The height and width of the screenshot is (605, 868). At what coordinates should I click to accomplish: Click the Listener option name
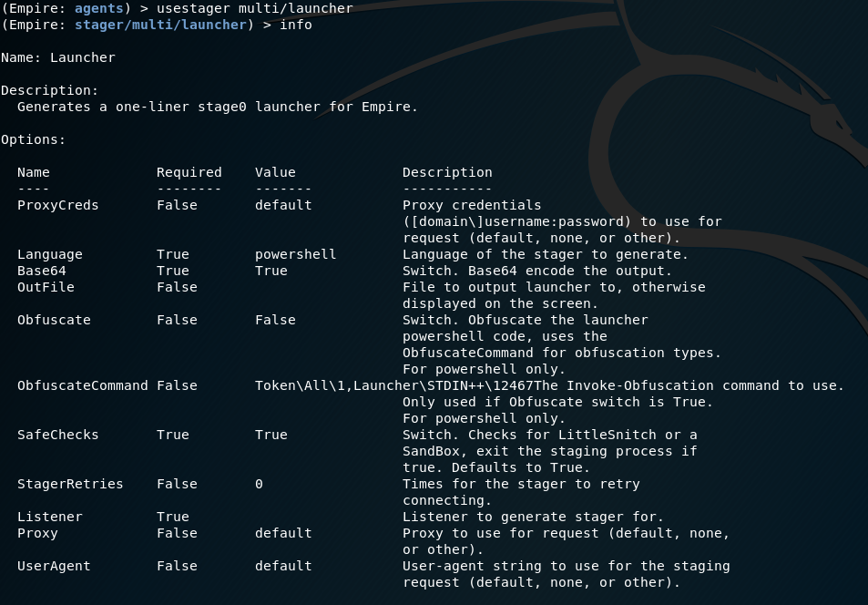50,517
